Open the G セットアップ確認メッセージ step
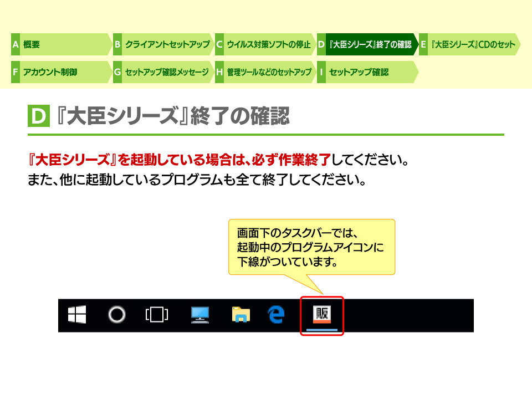Viewport: 532px width, 399px height. click(x=163, y=72)
